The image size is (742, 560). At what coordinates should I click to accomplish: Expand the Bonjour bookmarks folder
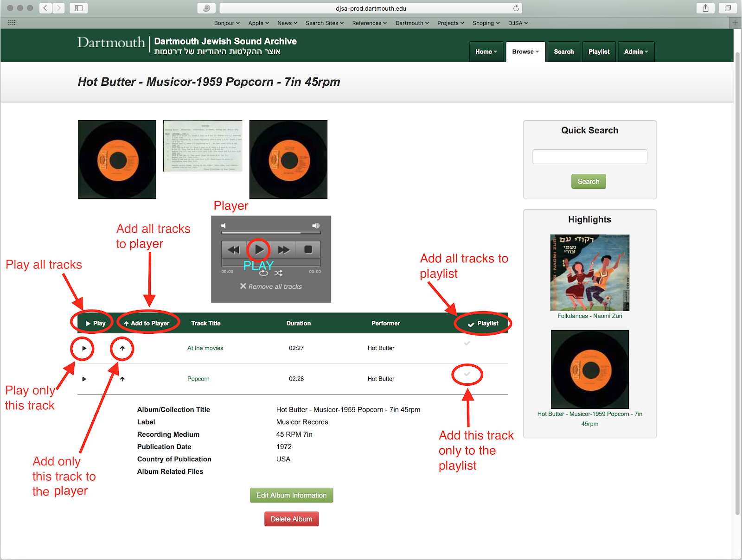pyautogui.click(x=227, y=23)
